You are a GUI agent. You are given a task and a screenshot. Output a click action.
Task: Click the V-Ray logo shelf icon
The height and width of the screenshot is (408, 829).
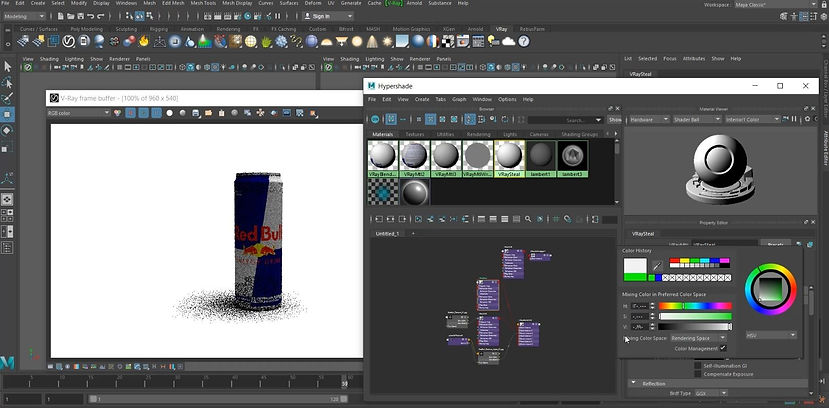point(68,41)
